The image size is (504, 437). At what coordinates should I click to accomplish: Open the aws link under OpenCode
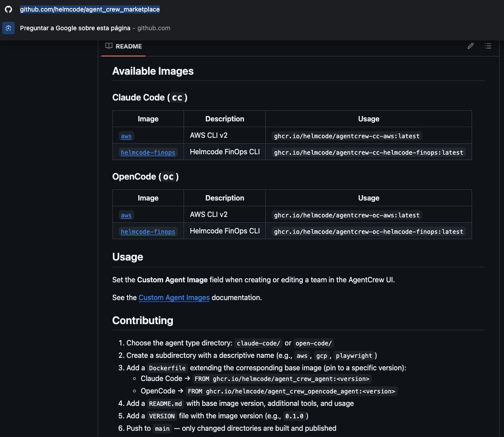(x=126, y=215)
